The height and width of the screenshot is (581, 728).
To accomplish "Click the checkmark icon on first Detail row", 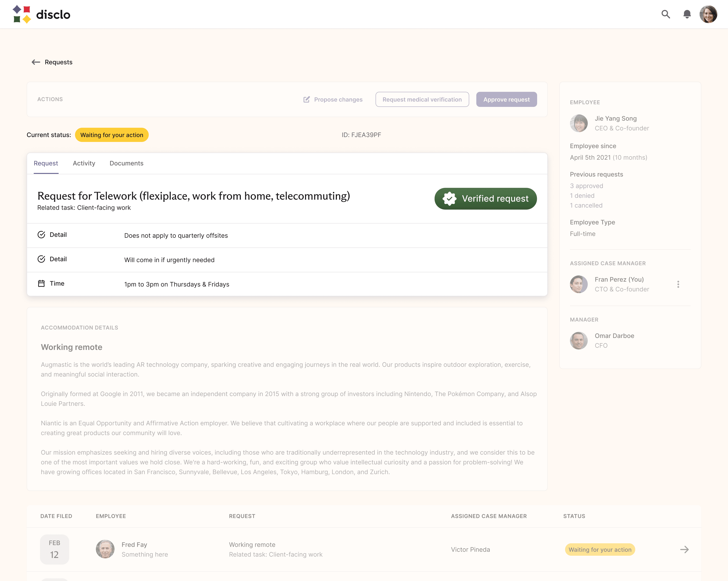I will [x=42, y=234].
